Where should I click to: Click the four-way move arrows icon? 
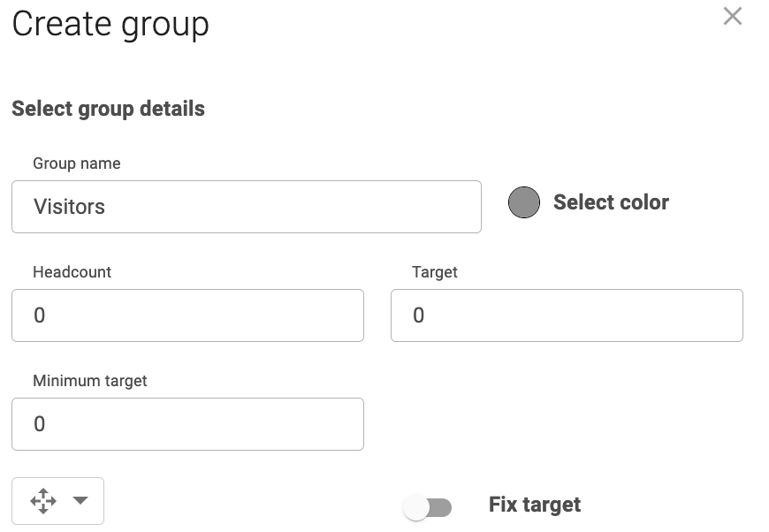pos(42,501)
